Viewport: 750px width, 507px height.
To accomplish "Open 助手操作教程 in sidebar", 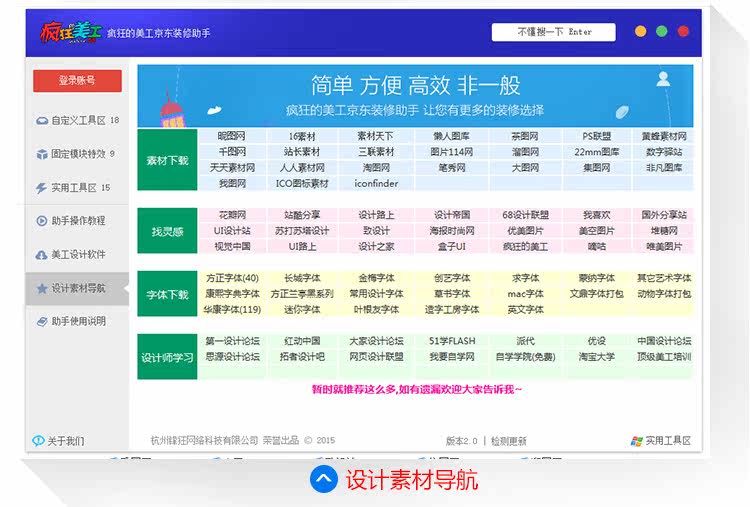I will (x=77, y=221).
